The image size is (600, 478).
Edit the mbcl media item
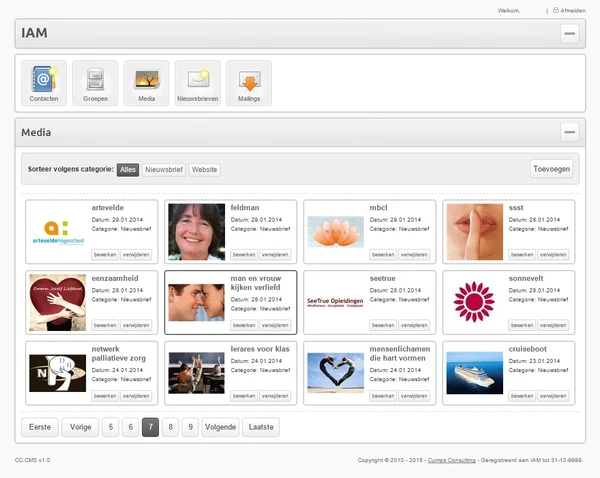tap(383, 254)
